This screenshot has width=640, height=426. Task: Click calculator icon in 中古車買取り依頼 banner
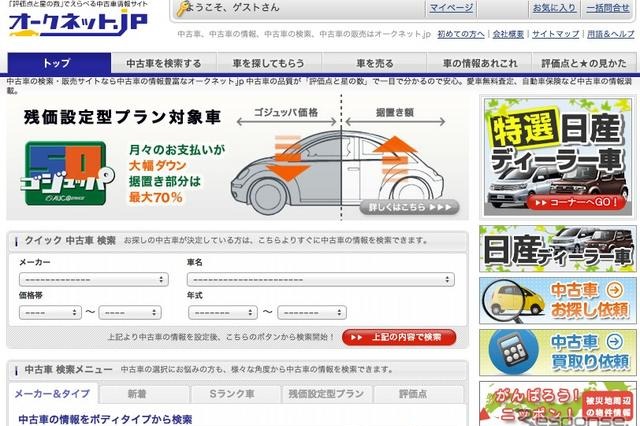pyautogui.click(x=514, y=352)
